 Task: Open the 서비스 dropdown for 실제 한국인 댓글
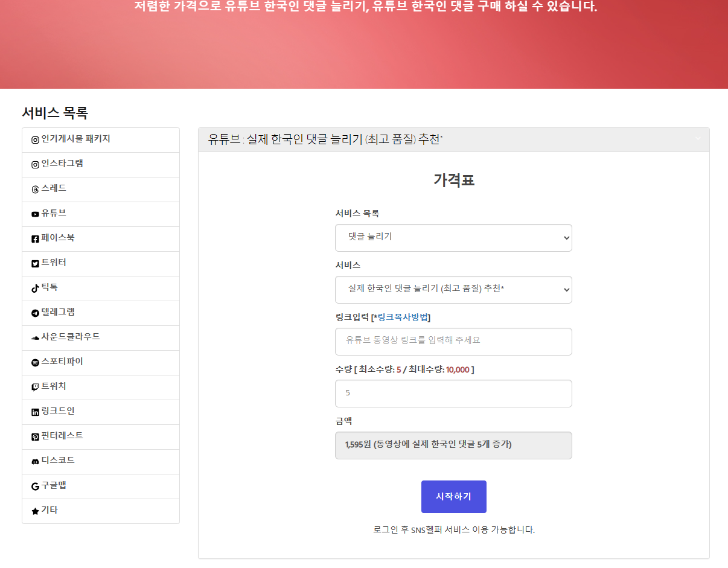pos(453,289)
